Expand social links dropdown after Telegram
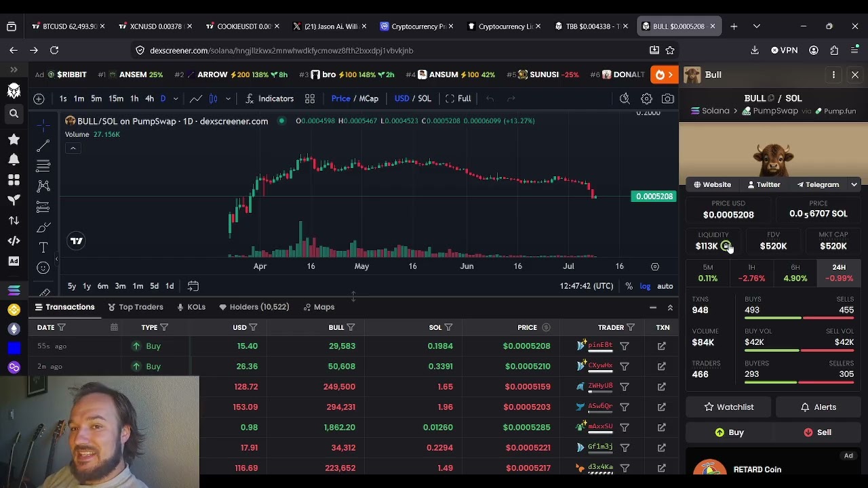 pos(854,184)
